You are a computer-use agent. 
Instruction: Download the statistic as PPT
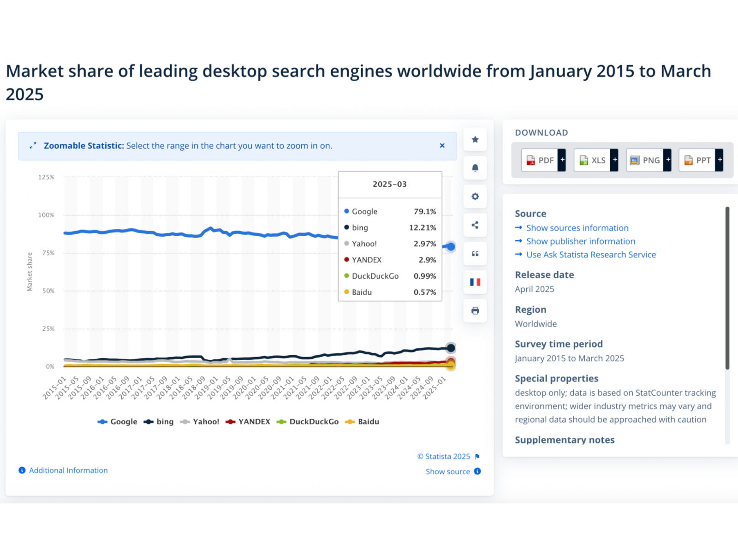tap(697, 160)
